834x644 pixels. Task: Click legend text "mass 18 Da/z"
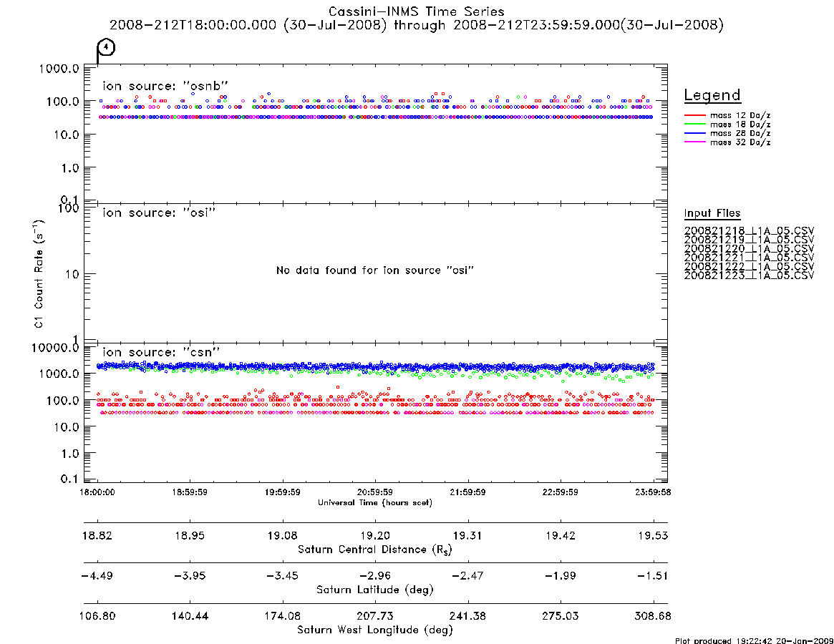[740, 125]
